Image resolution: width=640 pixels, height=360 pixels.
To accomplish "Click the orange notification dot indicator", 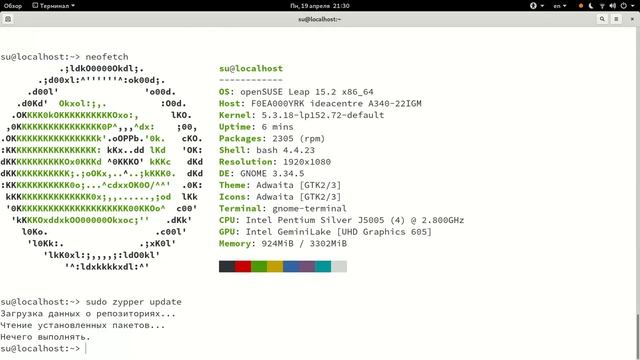I will coord(581,6).
